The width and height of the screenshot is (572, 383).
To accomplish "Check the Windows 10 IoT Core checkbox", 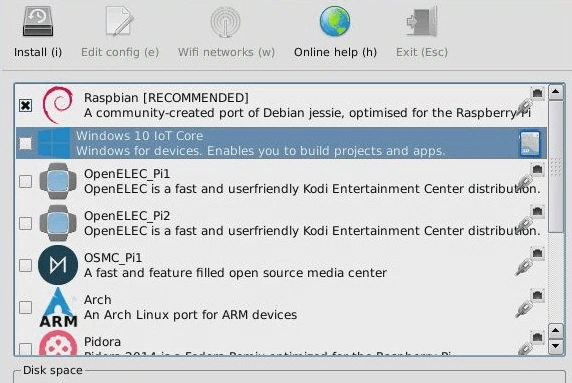I will 26,143.
